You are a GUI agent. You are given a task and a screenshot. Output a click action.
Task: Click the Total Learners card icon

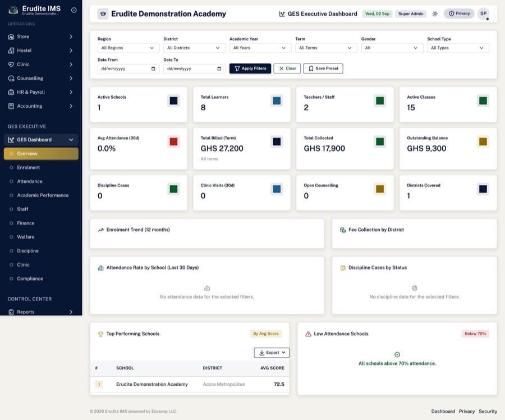277,101
